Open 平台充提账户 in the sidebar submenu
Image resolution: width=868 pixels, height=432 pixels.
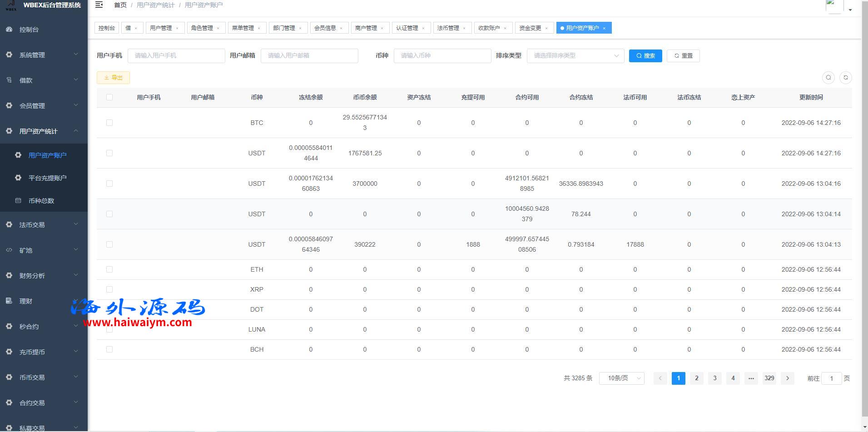47,178
